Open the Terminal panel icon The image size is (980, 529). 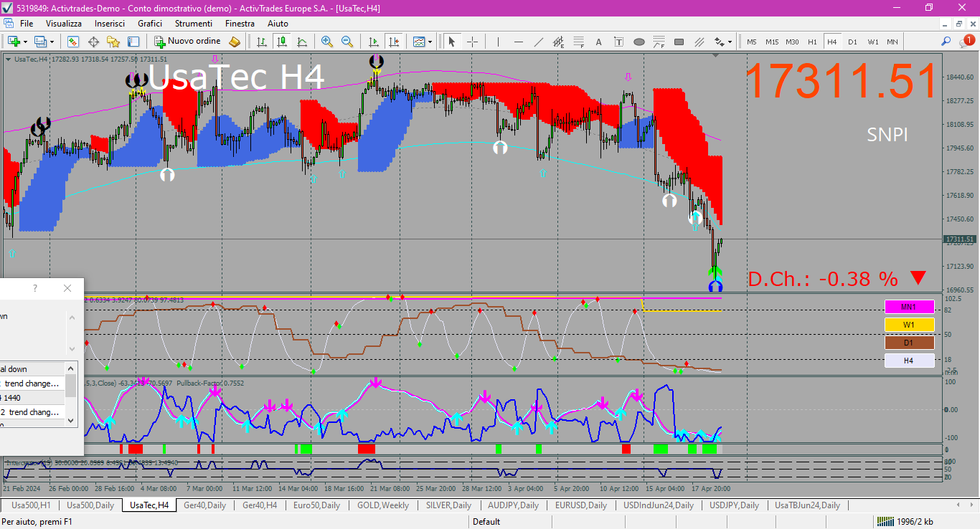click(x=133, y=42)
